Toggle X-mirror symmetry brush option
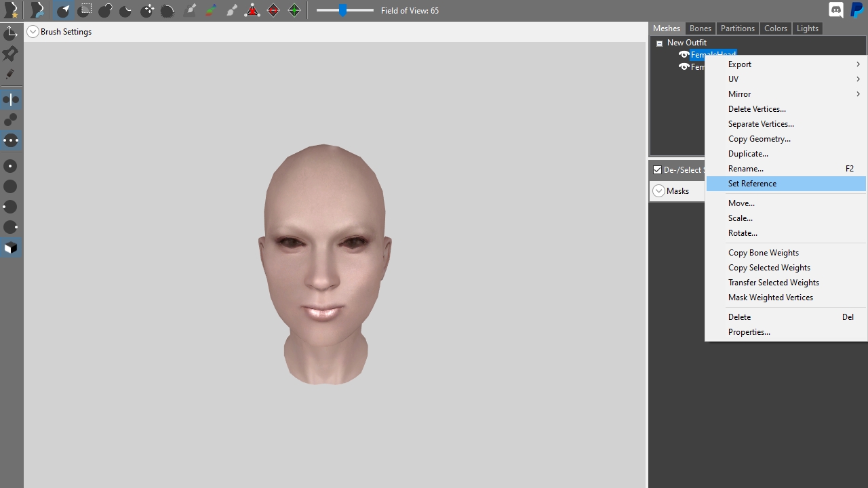This screenshot has height=488, width=868. (11, 100)
